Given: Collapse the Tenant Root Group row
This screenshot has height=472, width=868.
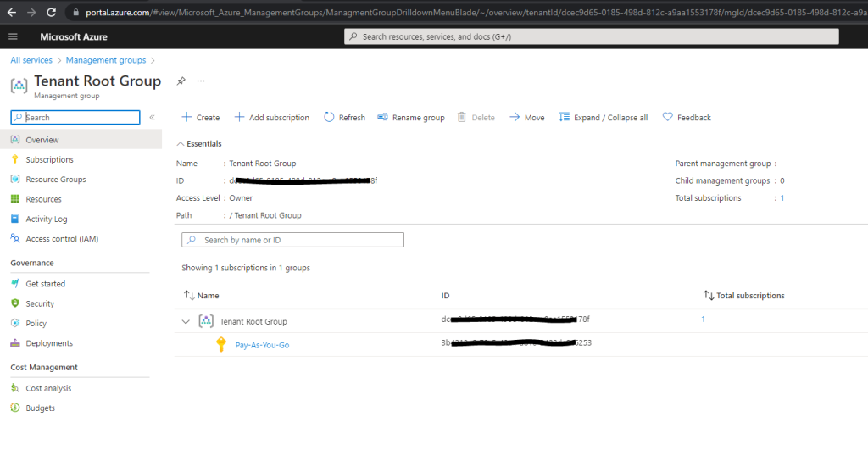Looking at the screenshot, I should pyautogui.click(x=186, y=321).
